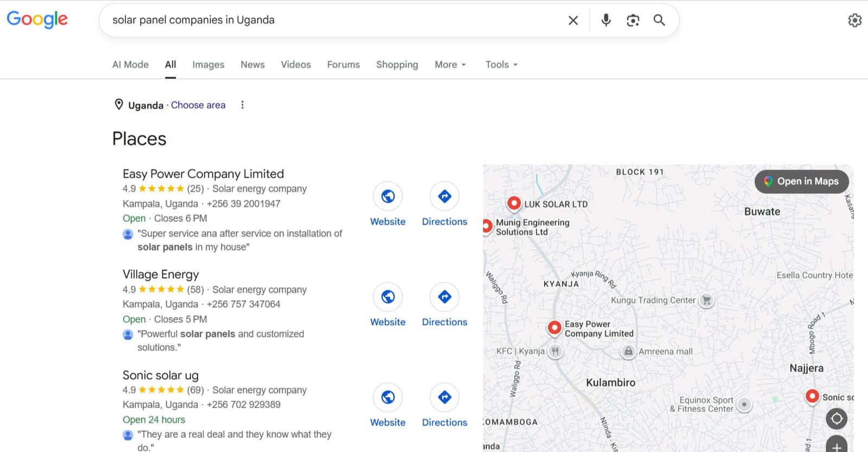Click Easy Power review quote text
This screenshot has width=868, height=452.
240,240
